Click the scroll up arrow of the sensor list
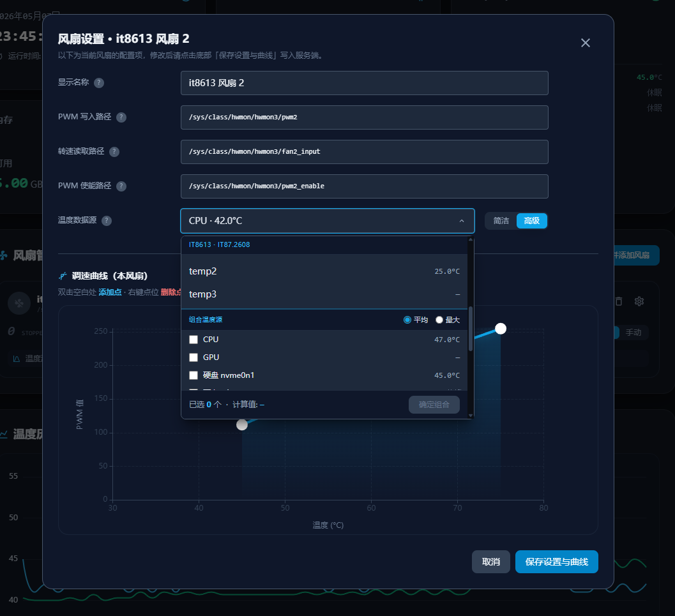 pos(471,239)
